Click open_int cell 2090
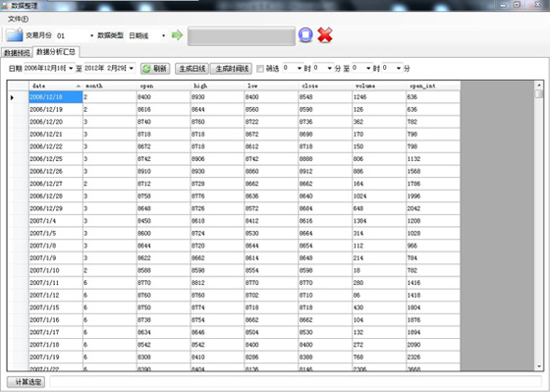 pos(433,345)
